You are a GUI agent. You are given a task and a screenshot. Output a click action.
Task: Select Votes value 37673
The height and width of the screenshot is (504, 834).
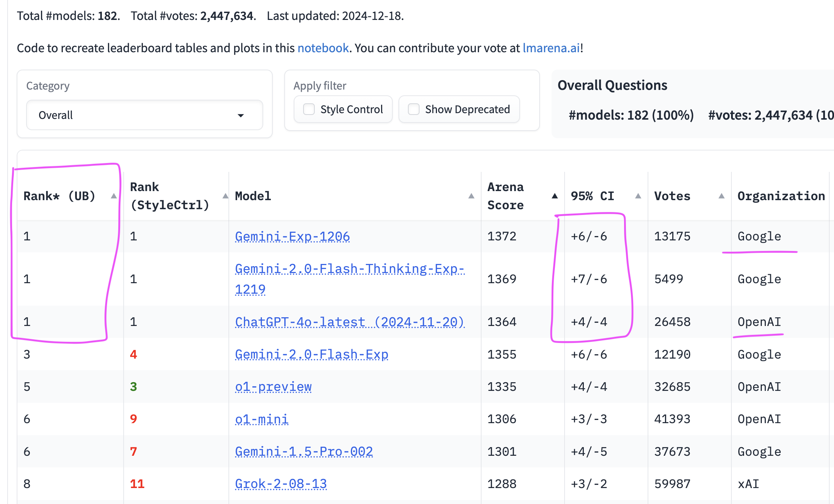(x=672, y=451)
